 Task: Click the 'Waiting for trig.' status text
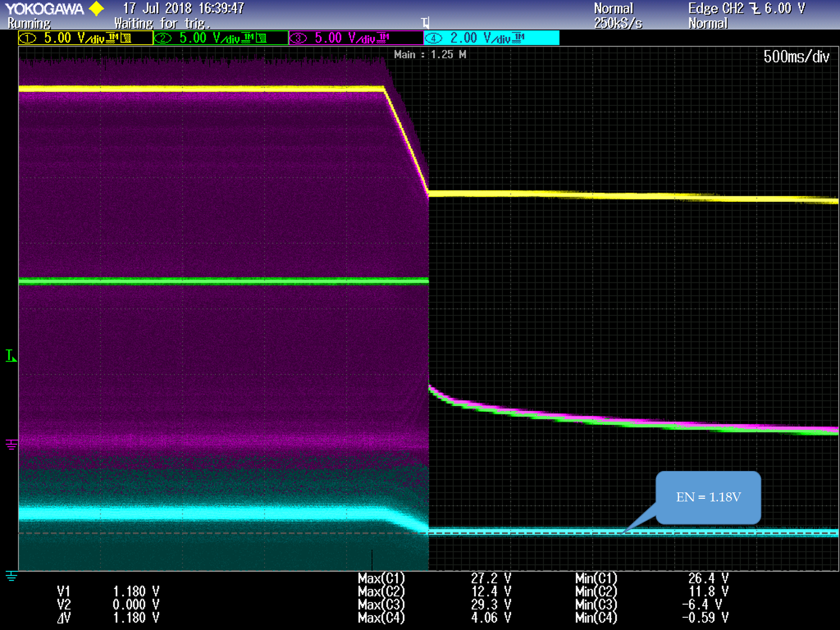(x=162, y=23)
